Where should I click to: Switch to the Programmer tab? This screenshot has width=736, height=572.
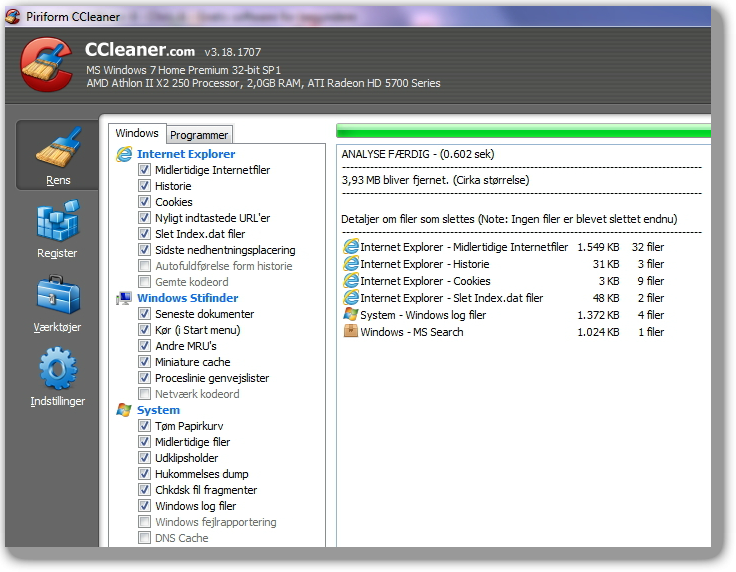pos(199,135)
